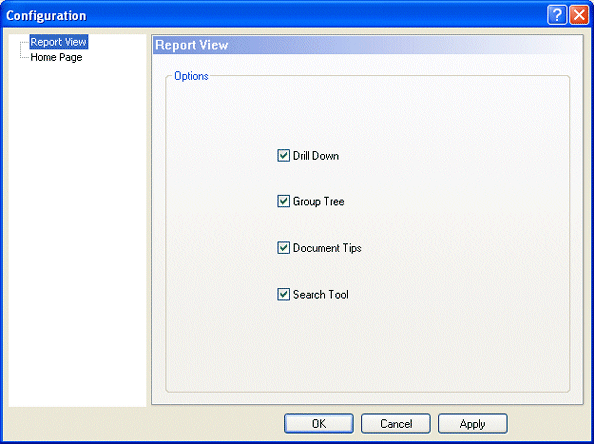Click the Document Tips label text

coord(327,248)
